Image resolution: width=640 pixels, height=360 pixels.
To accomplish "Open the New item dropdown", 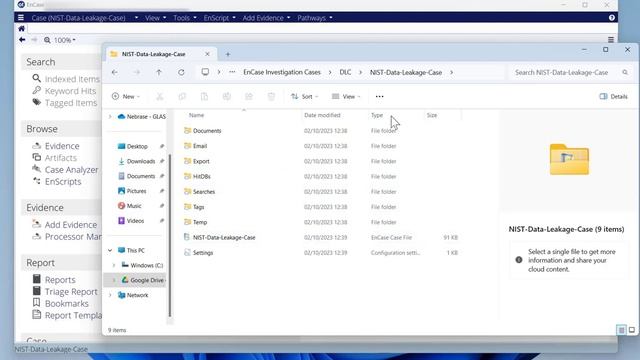I will click(x=126, y=97).
